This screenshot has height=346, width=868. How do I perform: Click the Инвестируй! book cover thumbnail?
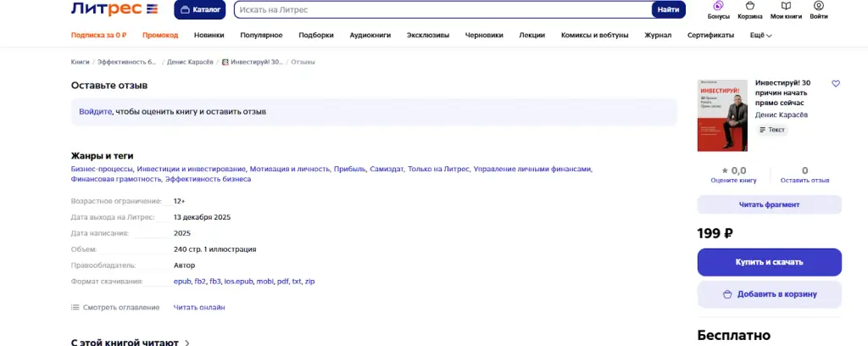pos(722,115)
